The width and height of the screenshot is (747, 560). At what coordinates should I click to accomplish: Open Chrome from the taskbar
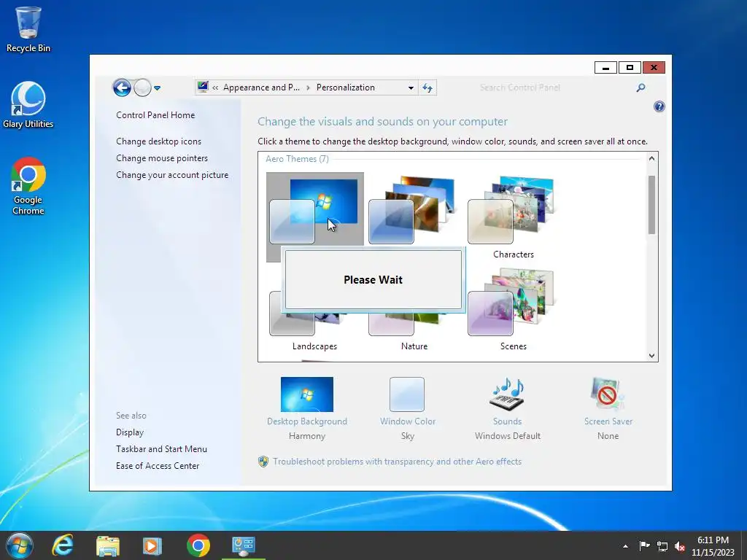tap(198, 545)
